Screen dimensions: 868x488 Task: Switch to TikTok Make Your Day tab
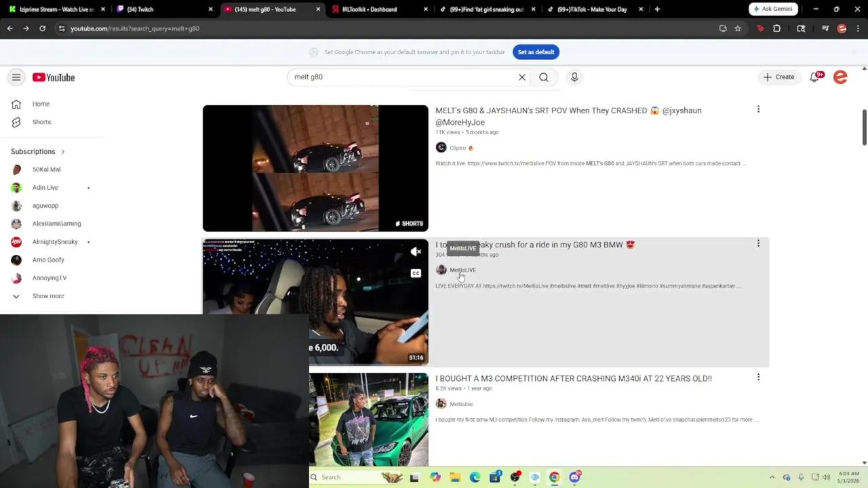[595, 9]
